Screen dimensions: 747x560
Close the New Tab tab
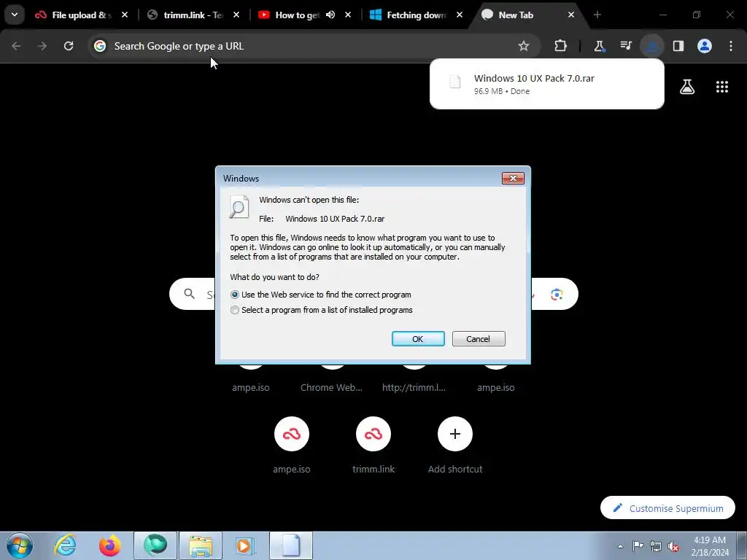click(x=570, y=15)
